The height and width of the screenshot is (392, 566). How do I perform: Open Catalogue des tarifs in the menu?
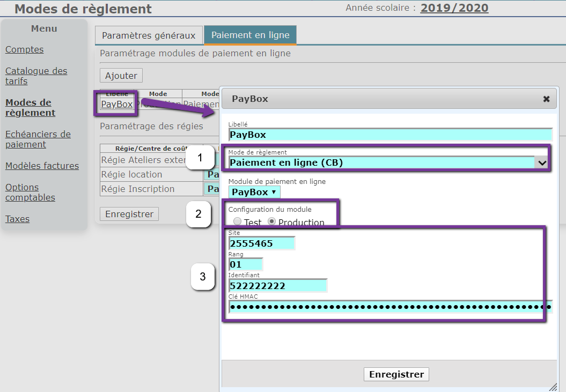click(36, 76)
